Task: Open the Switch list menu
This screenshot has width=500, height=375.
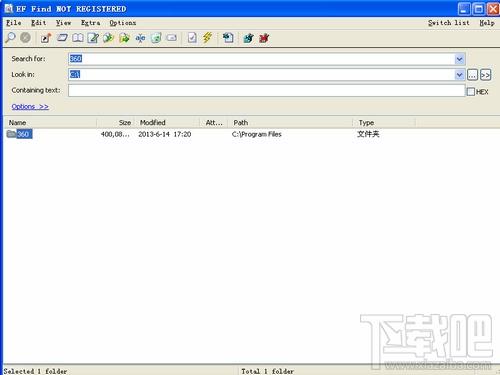Action: [449, 23]
